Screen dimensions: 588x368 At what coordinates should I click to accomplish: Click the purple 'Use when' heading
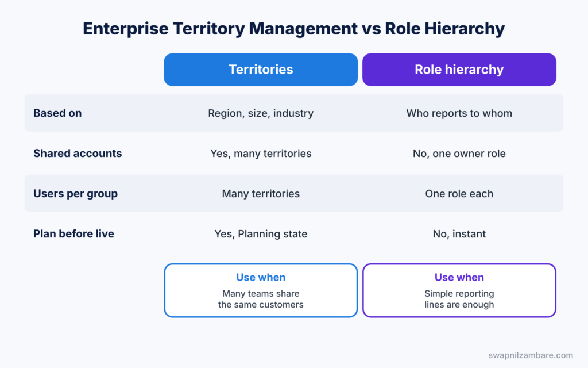(x=459, y=277)
